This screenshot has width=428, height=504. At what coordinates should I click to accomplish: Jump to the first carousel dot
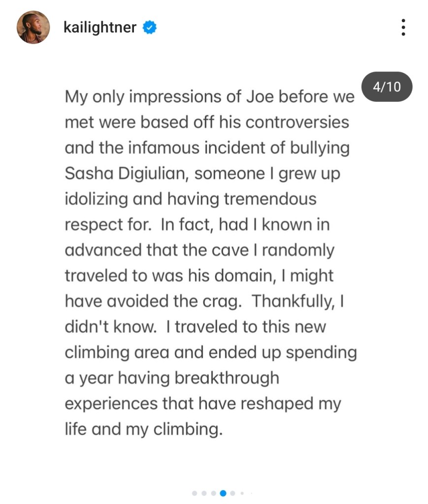click(195, 493)
